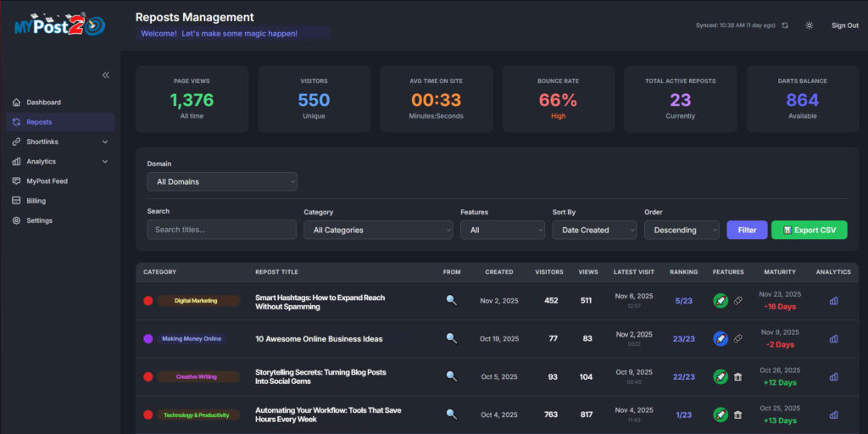Click the sync refresh icon in header
The height and width of the screenshot is (434, 868).
[x=785, y=25]
